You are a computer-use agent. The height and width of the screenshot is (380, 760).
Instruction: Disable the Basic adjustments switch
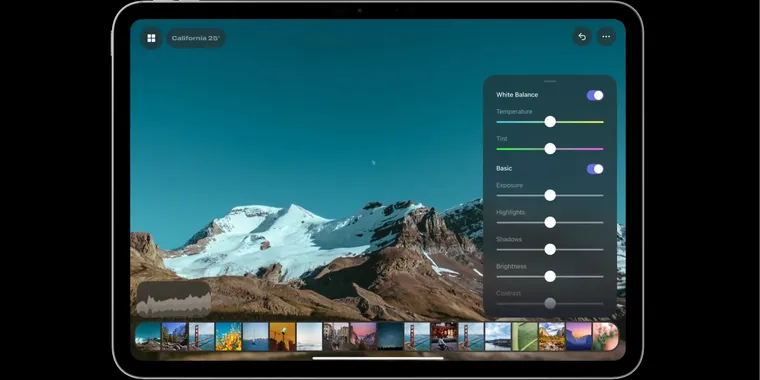[595, 169]
